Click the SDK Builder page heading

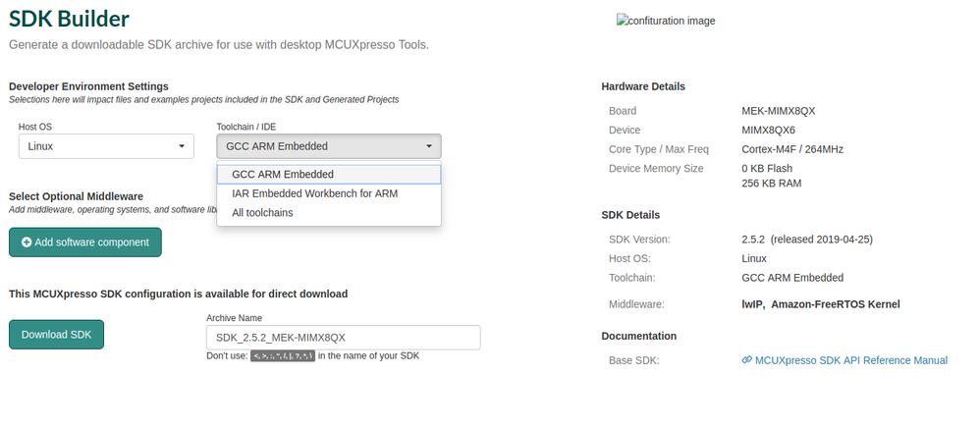tap(69, 18)
